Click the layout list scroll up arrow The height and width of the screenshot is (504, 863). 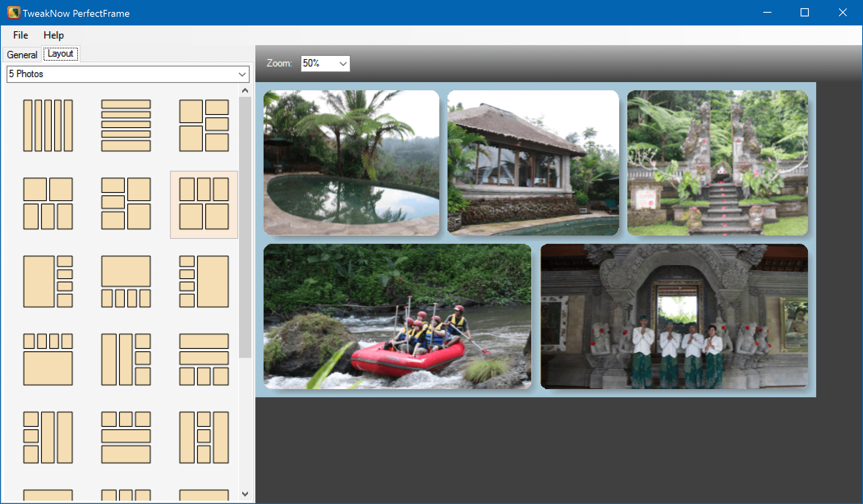pos(245,91)
